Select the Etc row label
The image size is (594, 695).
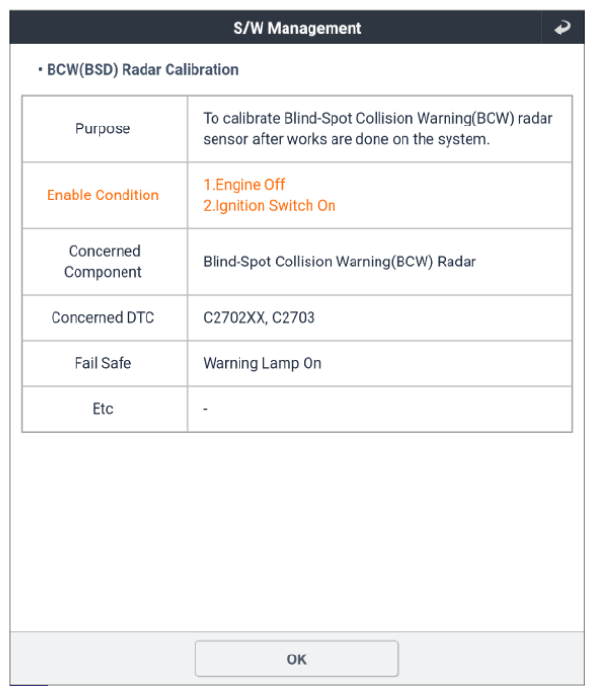103,409
